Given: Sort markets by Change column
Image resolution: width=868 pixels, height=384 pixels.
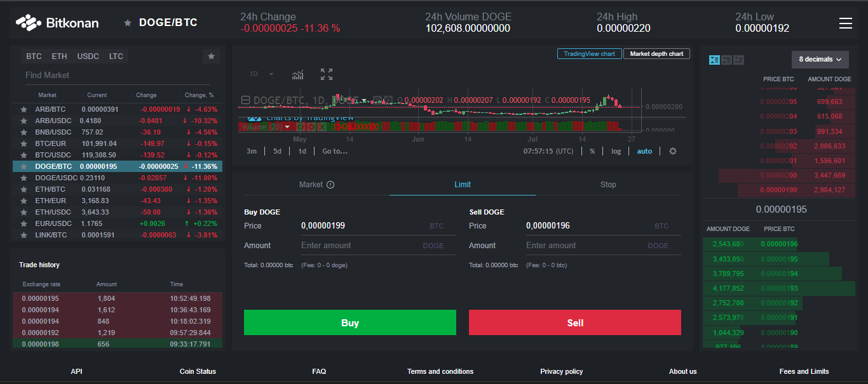Looking at the screenshot, I should (146, 95).
